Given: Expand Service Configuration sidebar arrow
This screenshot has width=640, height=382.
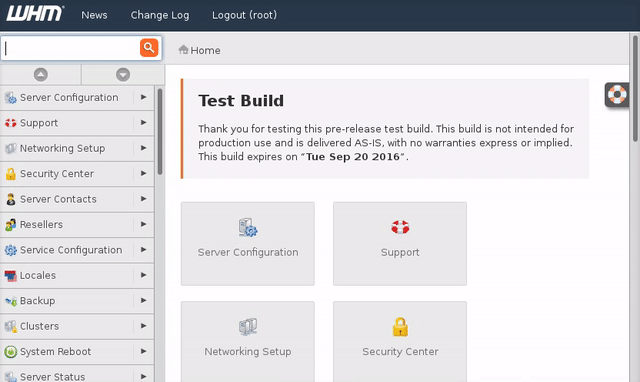Looking at the screenshot, I should click(x=143, y=249).
